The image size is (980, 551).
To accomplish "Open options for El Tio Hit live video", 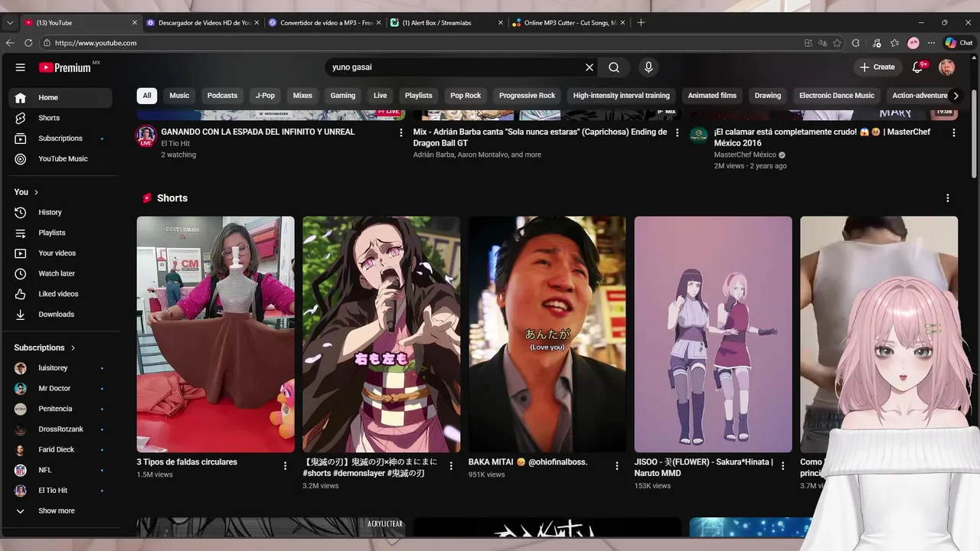I will (400, 132).
